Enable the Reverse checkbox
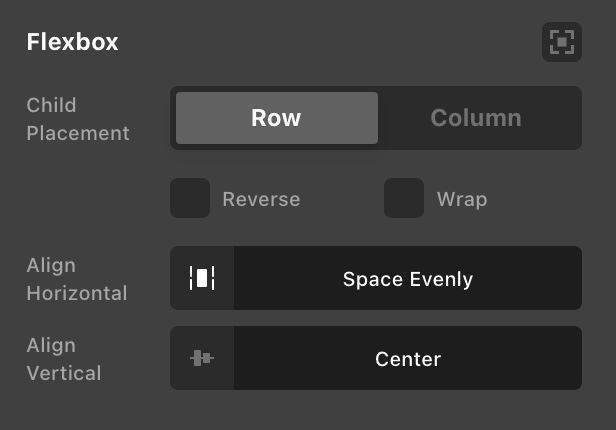The height and width of the screenshot is (430, 616). 190,198
